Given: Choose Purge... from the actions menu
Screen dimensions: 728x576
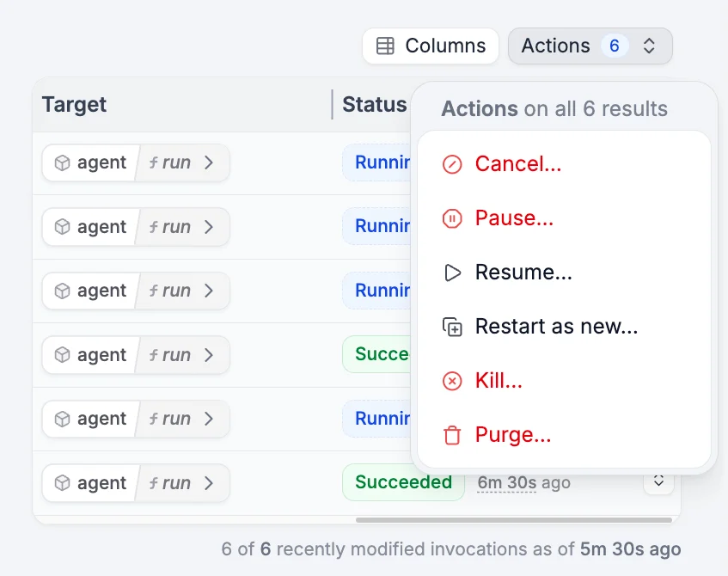Looking at the screenshot, I should tap(564, 435).
